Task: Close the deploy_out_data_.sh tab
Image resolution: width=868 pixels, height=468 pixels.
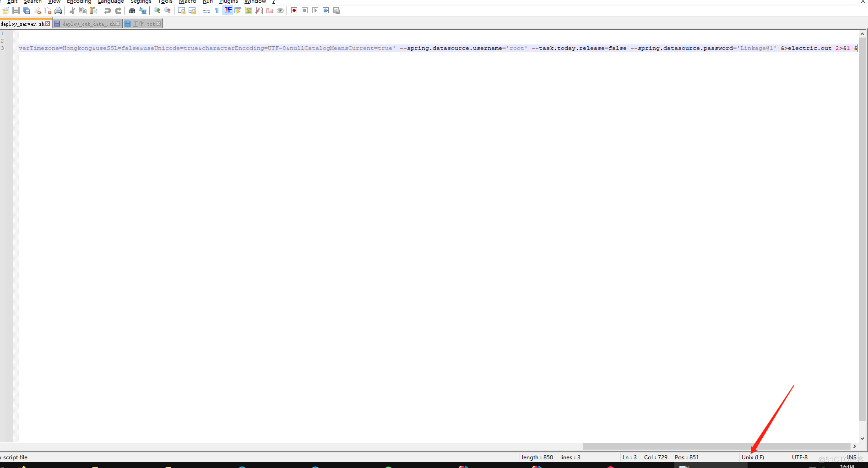Action: [x=118, y=24]
